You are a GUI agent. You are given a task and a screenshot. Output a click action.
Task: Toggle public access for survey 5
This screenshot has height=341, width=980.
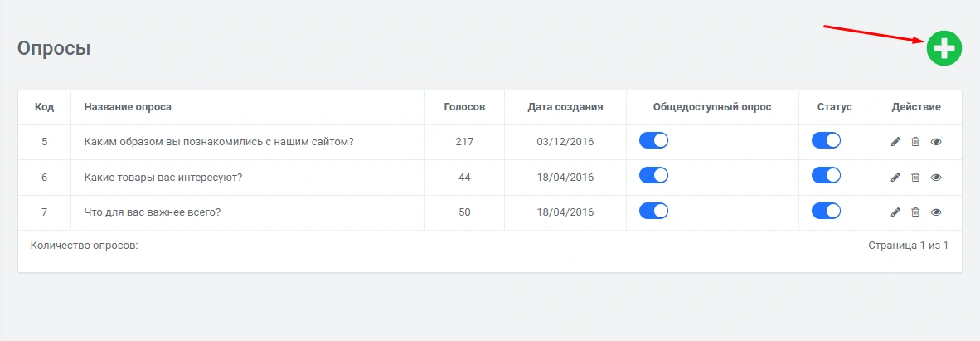point(653,141)
